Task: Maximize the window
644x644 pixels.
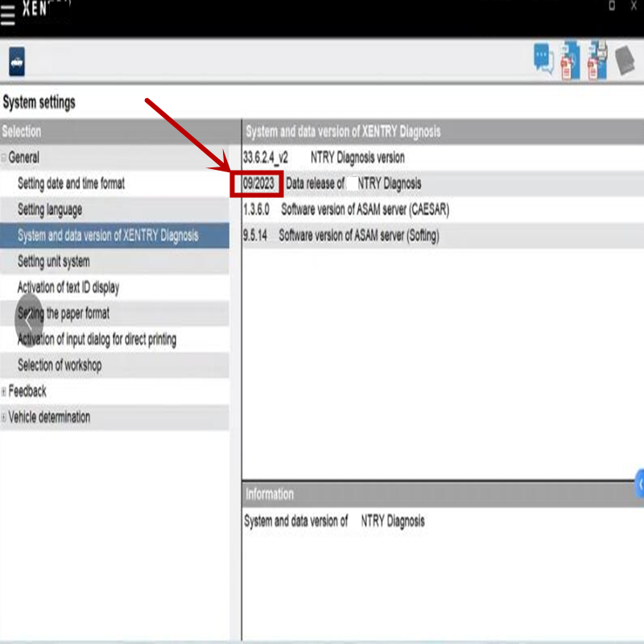Action: pos(612,6)
